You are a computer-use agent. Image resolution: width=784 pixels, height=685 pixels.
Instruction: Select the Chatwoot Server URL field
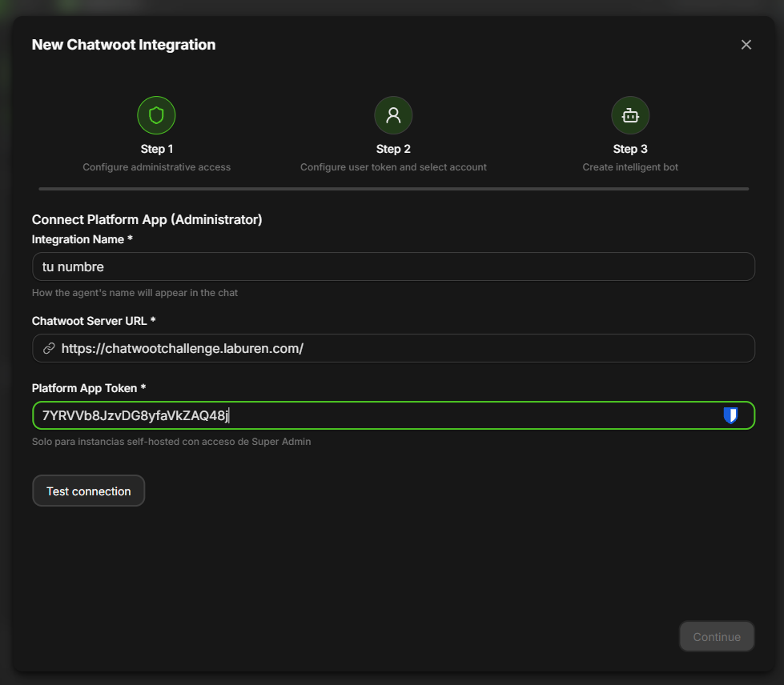(x=393, y=348)
